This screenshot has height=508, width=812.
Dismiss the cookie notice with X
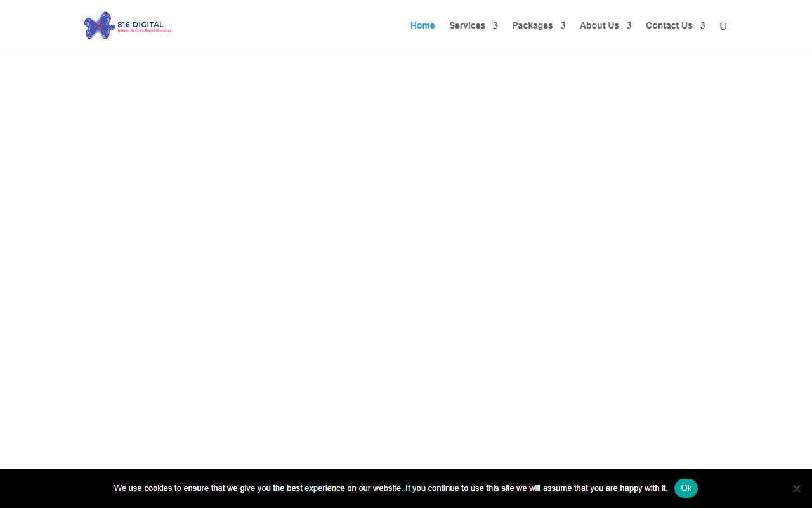(x=797, y=488)
